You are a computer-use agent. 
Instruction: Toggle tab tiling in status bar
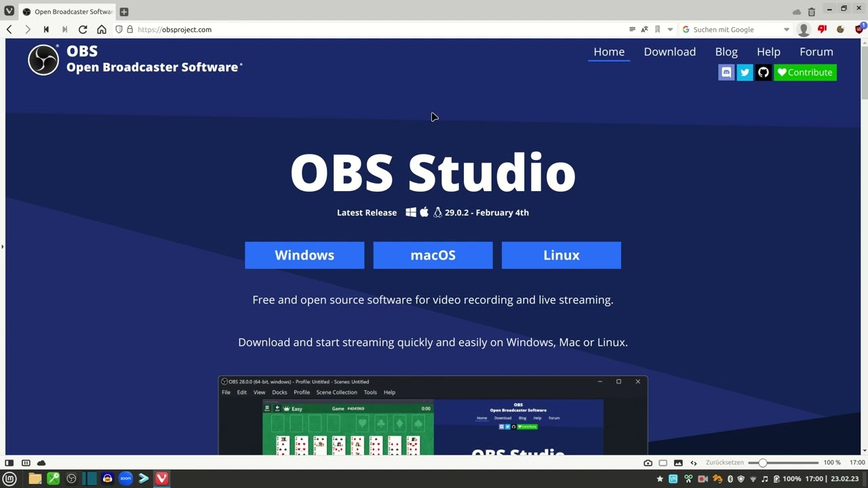26,462
